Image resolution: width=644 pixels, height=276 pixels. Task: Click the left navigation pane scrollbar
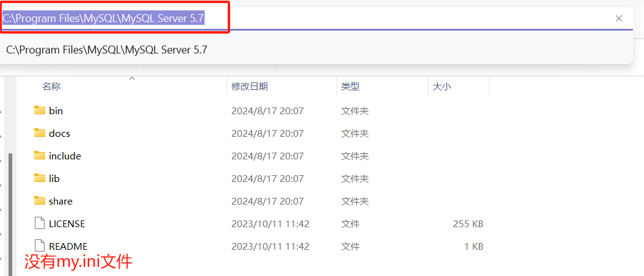(x=10, y=208)
